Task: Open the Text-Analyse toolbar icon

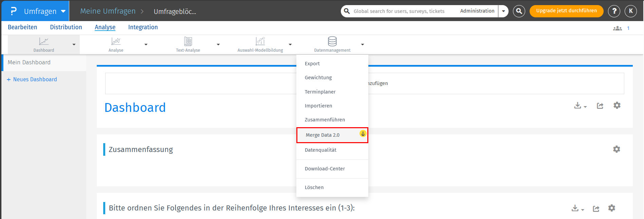Action: click(188, 41)
